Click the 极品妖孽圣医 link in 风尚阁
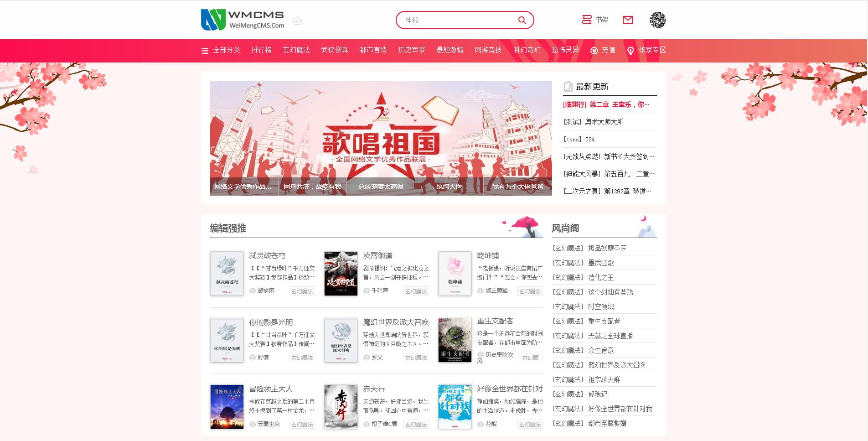This screenshot has width=868, height=441. 607,248
